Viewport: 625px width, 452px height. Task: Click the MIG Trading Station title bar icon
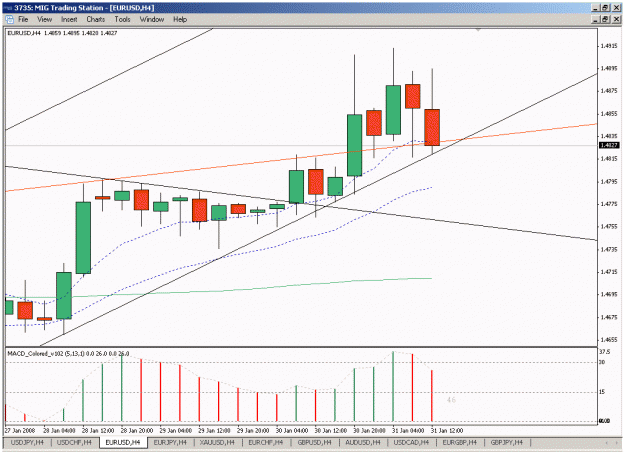[8, 8]
